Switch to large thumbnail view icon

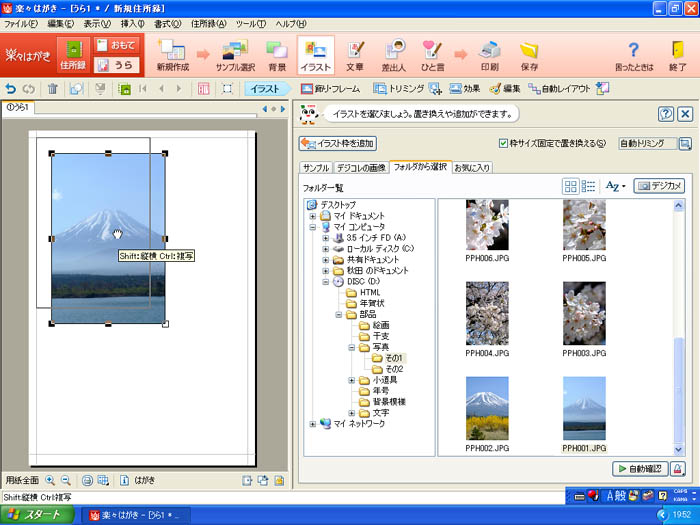tap(571, 186)
